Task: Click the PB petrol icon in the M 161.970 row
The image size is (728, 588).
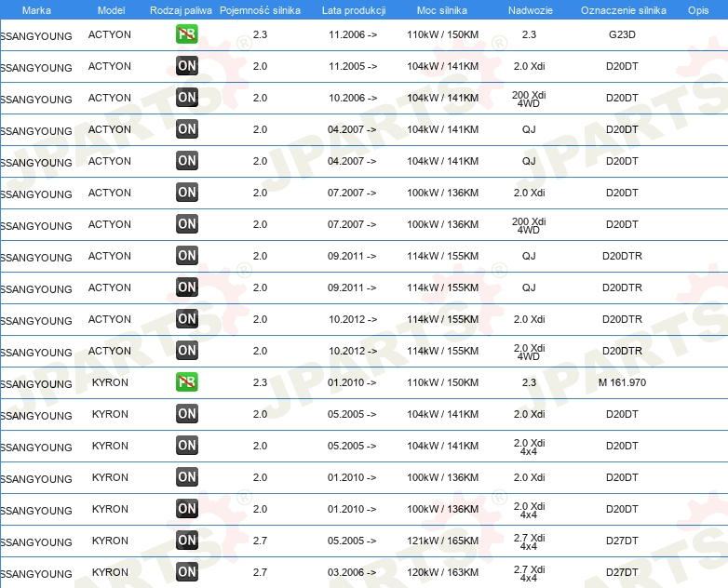Action: point(186,382)
